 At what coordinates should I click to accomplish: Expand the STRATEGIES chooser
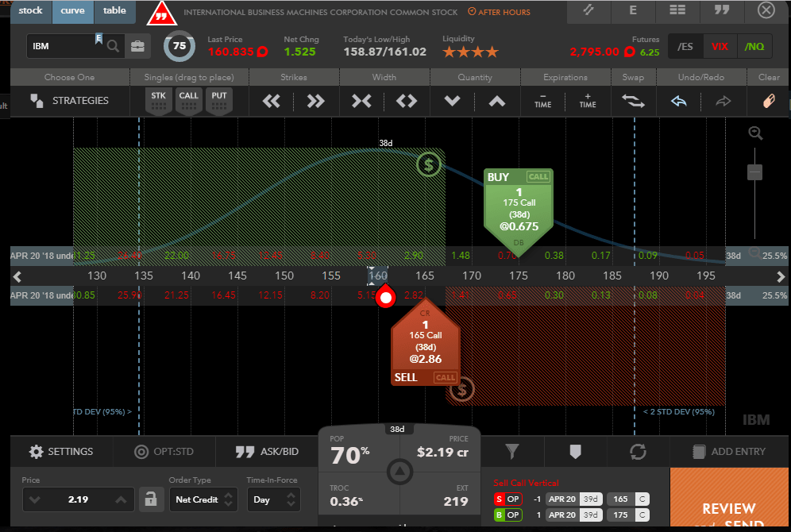70,101
